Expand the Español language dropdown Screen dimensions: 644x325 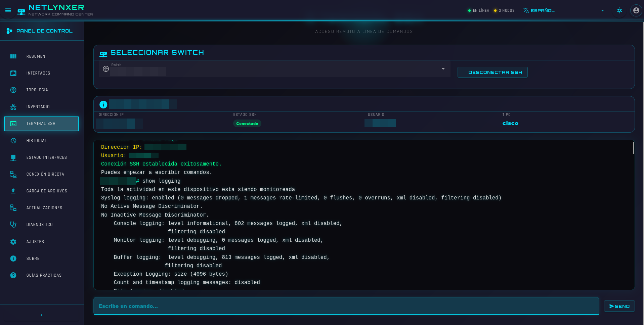coord(539,10)
